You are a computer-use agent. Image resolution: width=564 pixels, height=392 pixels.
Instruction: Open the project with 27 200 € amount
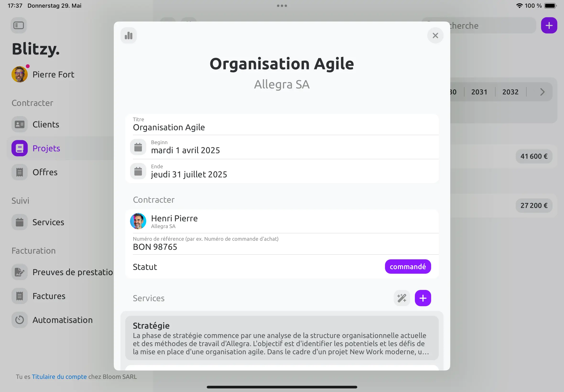(x=534, y=205)
